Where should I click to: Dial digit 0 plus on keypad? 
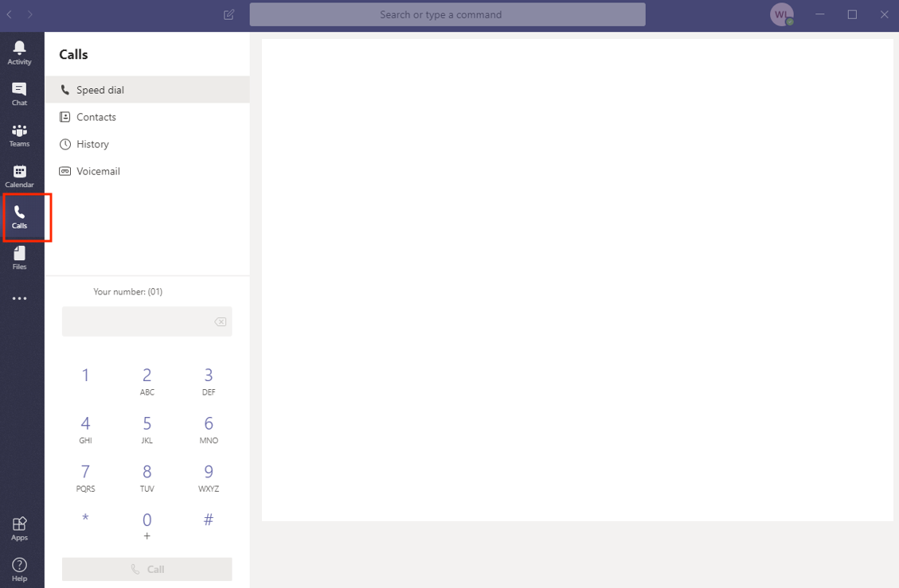(x=147, y=525)
